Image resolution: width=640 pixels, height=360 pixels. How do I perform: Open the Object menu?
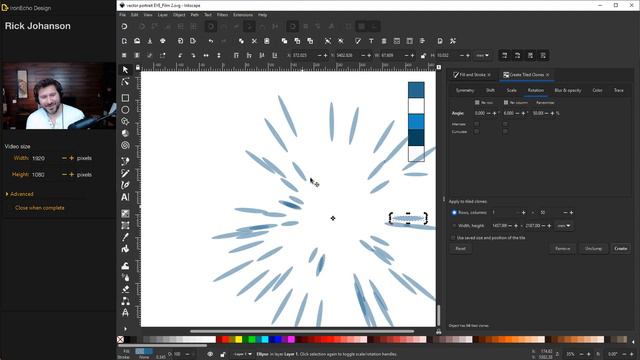click(x=179, y=15)
